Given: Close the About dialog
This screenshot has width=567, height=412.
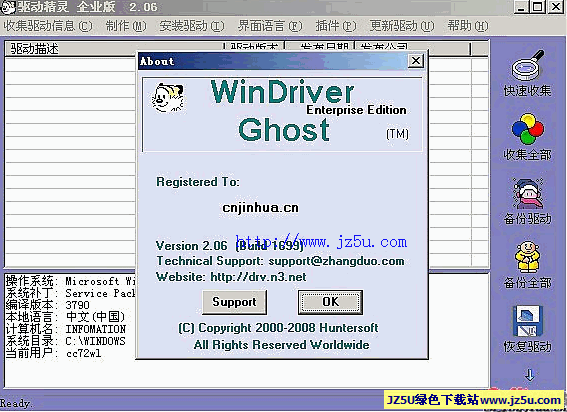Looking at the screenshot, I should 416,61.
